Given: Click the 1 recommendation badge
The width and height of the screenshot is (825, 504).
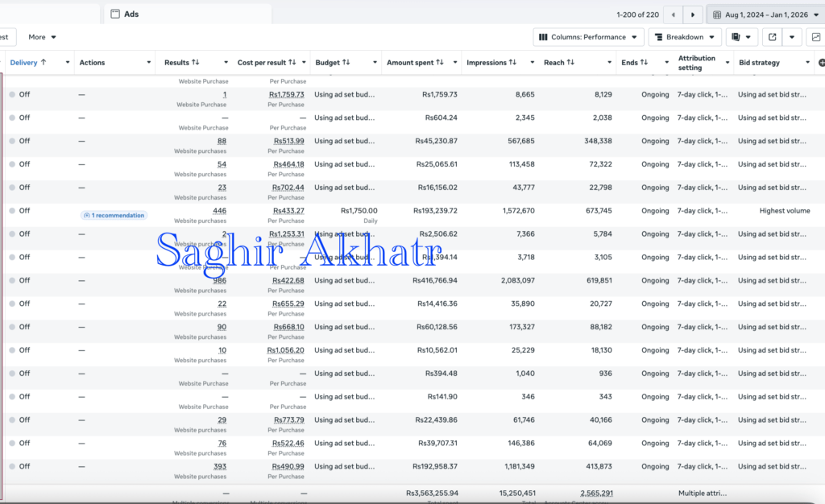Looking at the screenshot, I should pos(114,216).
